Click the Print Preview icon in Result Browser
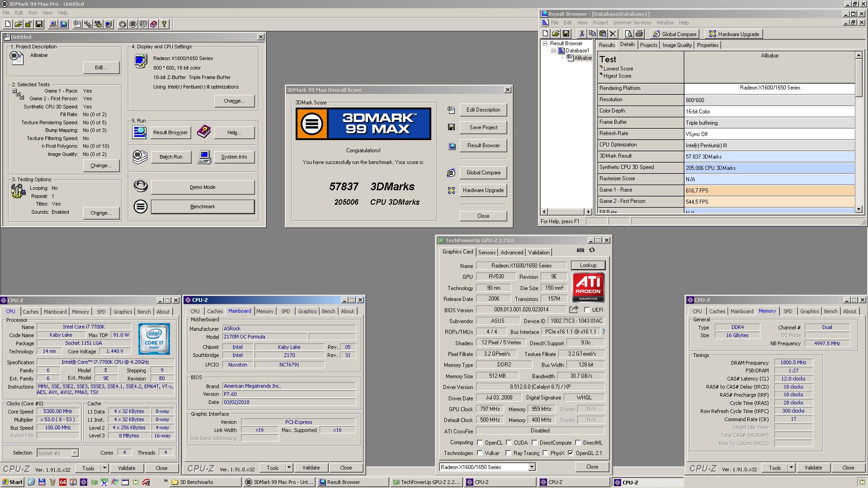Screen dimensions: 868x488 [x=628, y=34]
